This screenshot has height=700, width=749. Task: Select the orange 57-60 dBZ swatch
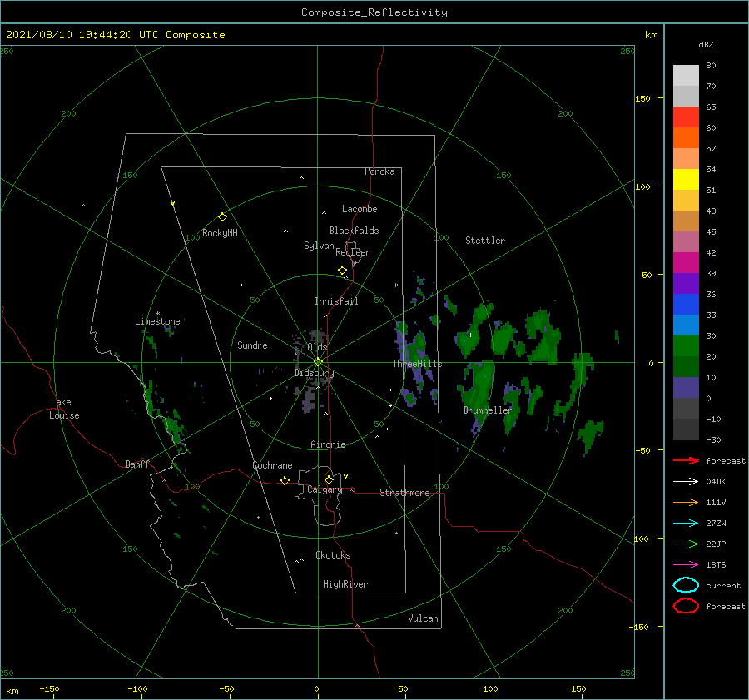pyautogui.click(x=686, y=137)
